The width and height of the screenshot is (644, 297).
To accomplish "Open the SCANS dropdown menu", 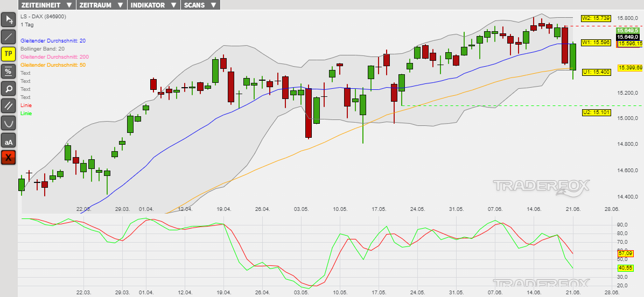I will click(x=200, y=5).
